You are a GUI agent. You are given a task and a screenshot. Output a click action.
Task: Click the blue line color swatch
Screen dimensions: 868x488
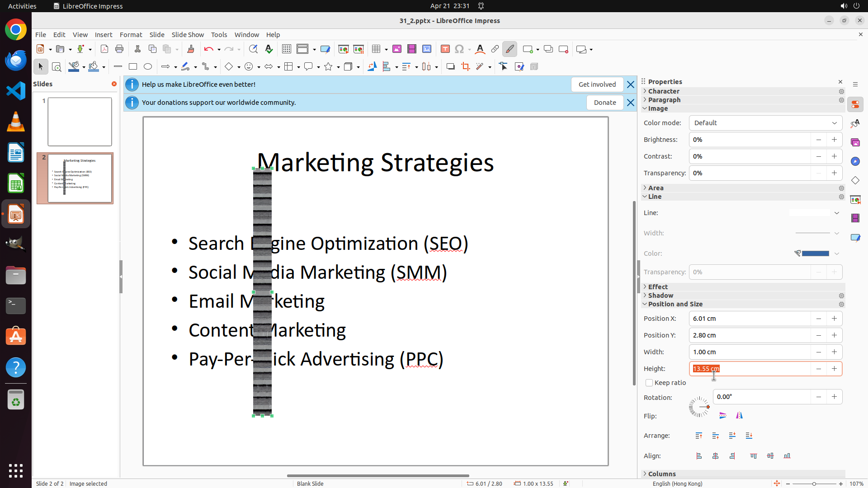click(x=815, y=253)
